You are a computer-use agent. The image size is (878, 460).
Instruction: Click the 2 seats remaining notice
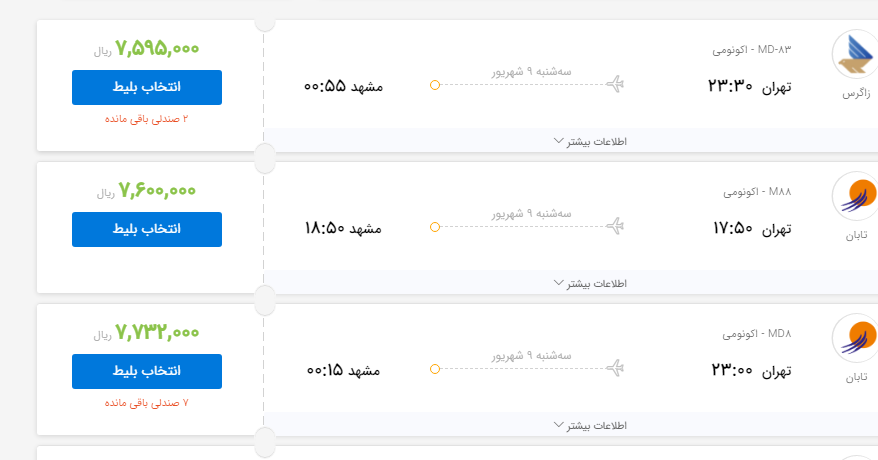coord(147,119)
